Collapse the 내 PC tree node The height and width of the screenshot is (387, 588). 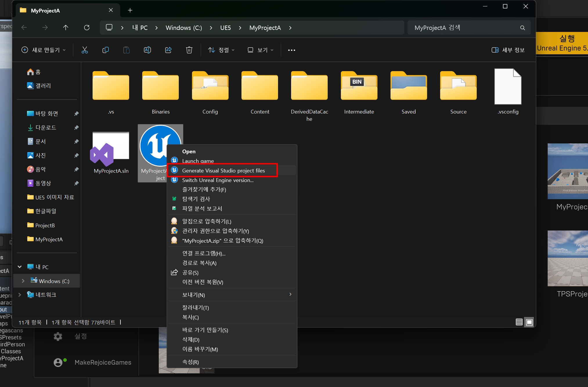point(19,267)
